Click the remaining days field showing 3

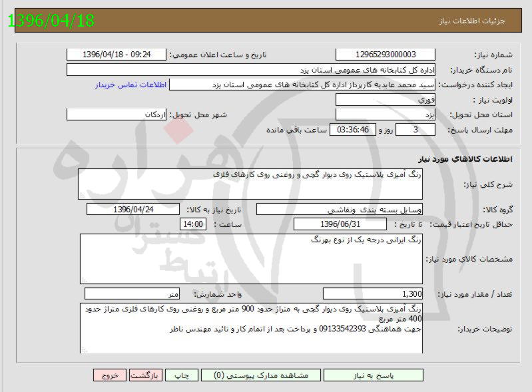[416, 130]
